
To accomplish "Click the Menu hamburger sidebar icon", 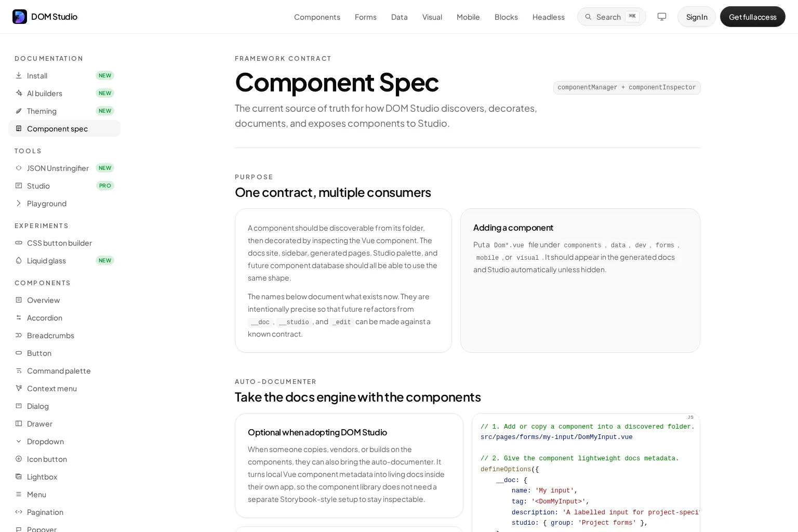I will (19, 494).
